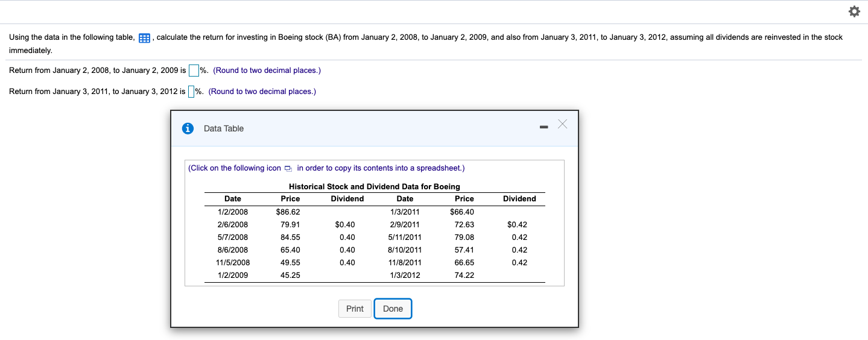Select the $86.62 price cell
The height and width of the screenshot is (340, 868).
(288, 212)
